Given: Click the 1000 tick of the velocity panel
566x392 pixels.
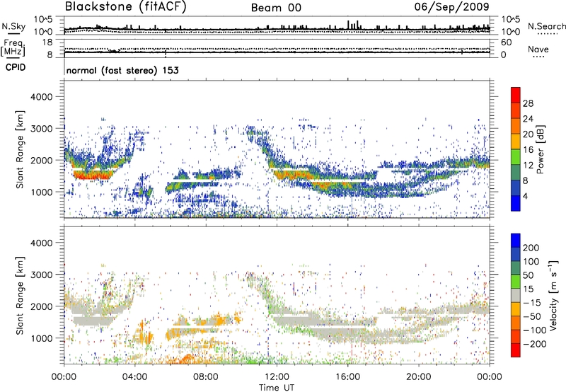Looking at the screenshot, I should click(42, 338).
